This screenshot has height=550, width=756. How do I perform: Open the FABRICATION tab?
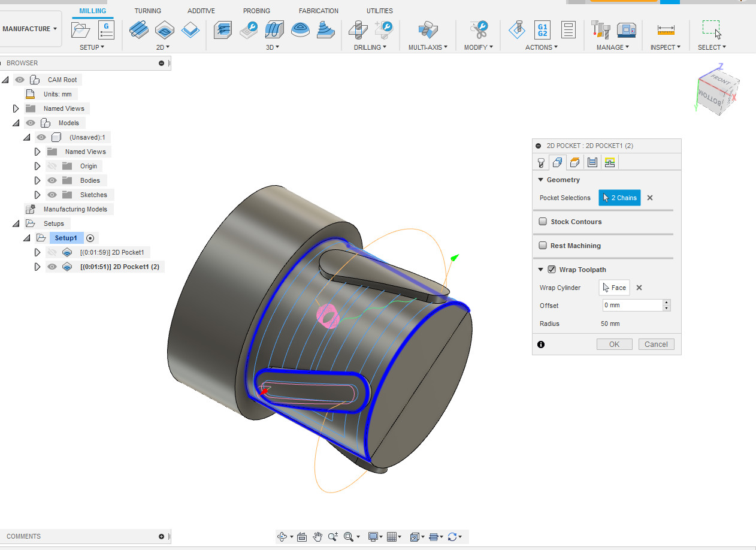pyautogui.click(x=318, y=10)
